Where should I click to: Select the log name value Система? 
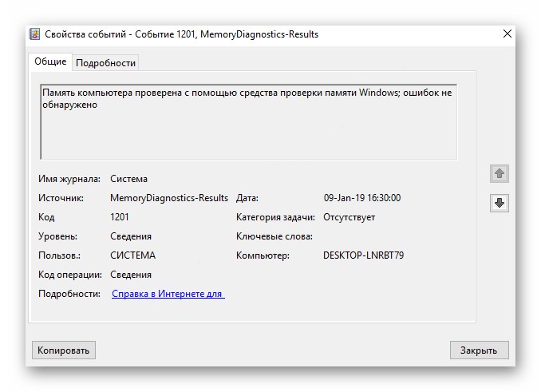(128, 179)
